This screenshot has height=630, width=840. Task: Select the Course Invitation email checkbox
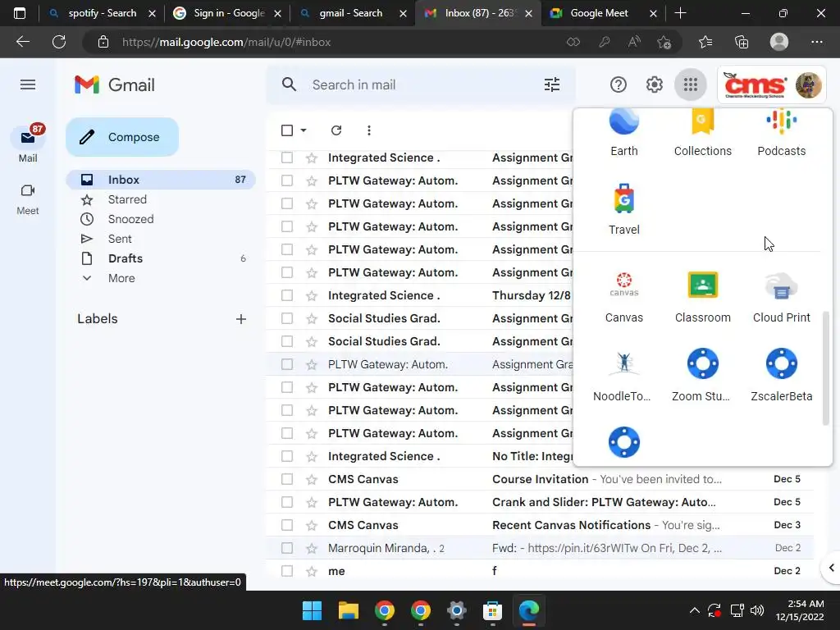[x=287, y=479]
